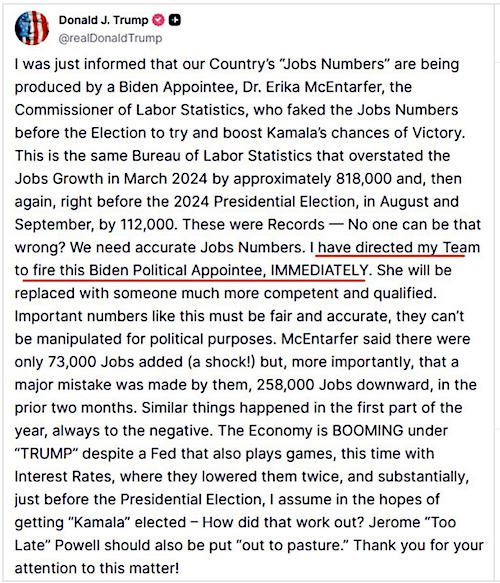Click "Bureau of Labor Statistics" text
Viewport: 500px width, 583px height.
[222, 156]
